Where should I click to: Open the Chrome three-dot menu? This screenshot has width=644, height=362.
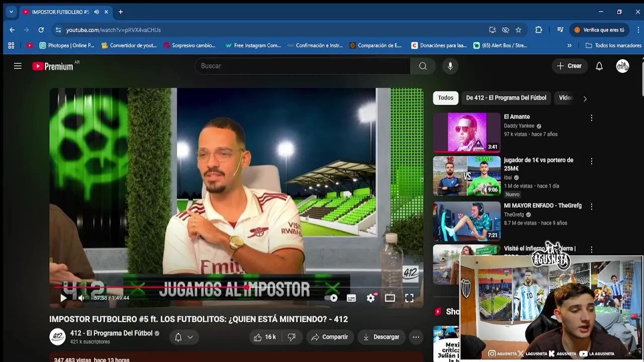coord(638,30)
